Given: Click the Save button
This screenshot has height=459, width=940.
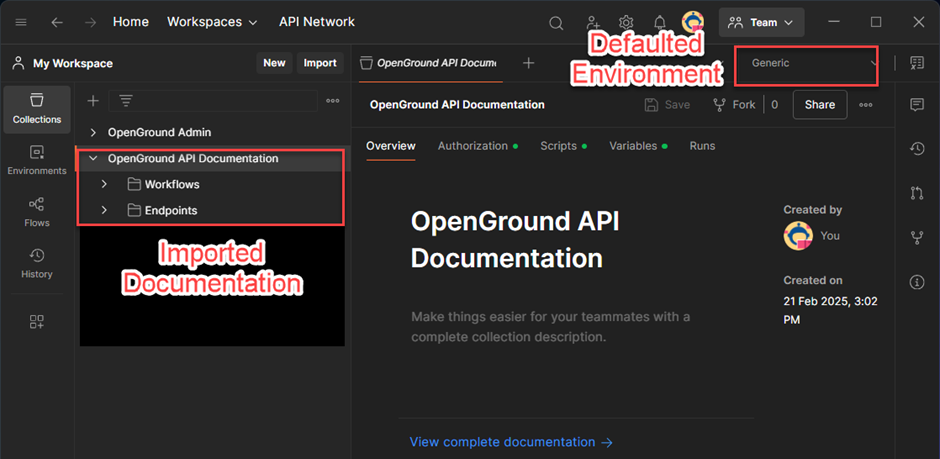Looking at the screenshot, I should [667, 105].
